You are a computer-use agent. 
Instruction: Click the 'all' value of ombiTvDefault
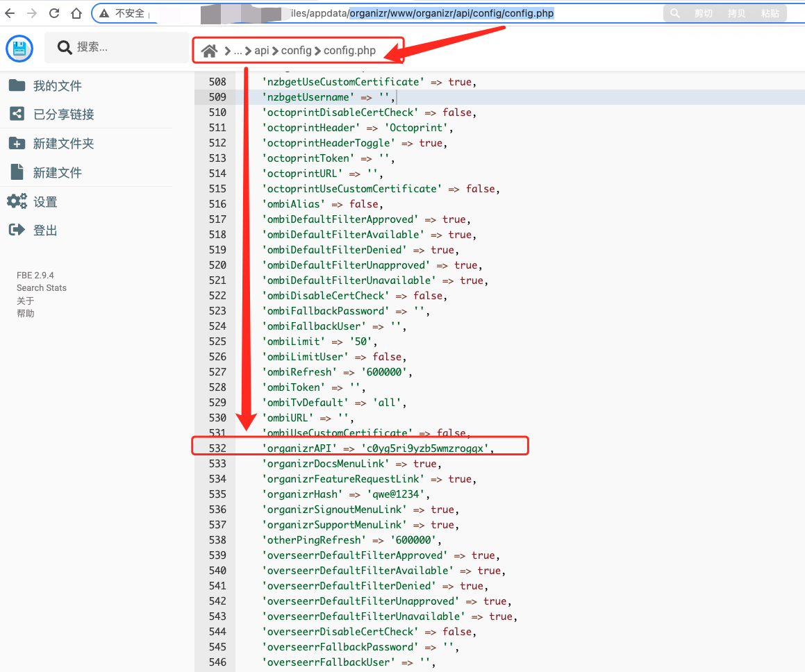tap(387, 403)
